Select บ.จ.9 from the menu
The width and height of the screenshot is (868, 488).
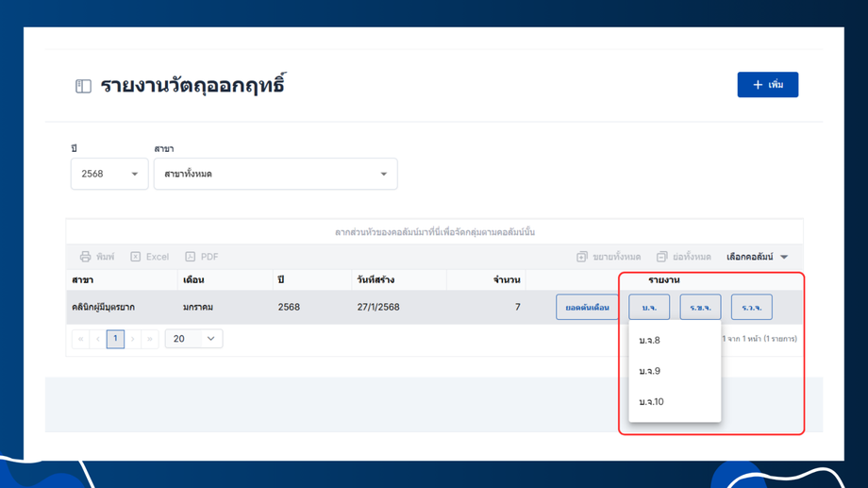point(675,371)
